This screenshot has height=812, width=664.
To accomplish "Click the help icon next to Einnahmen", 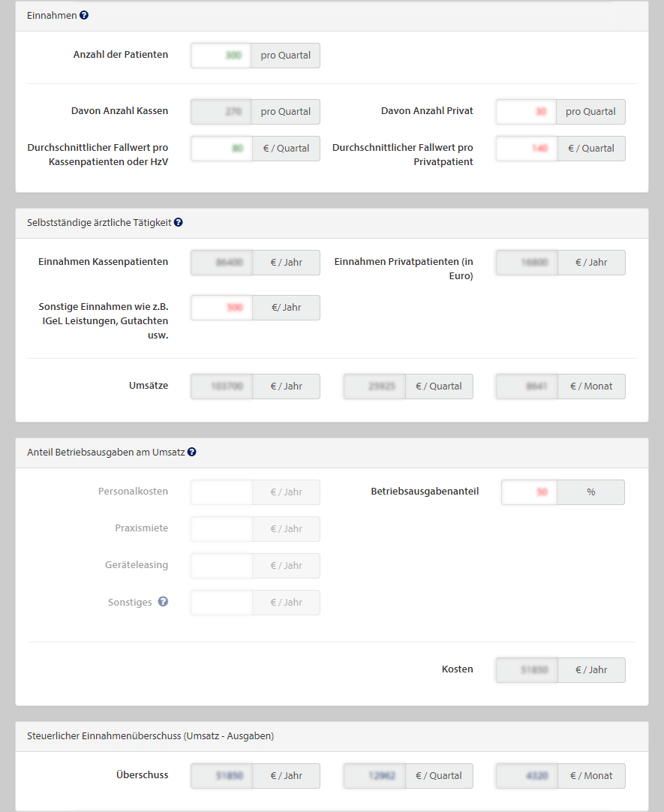I will coord(84,15).
